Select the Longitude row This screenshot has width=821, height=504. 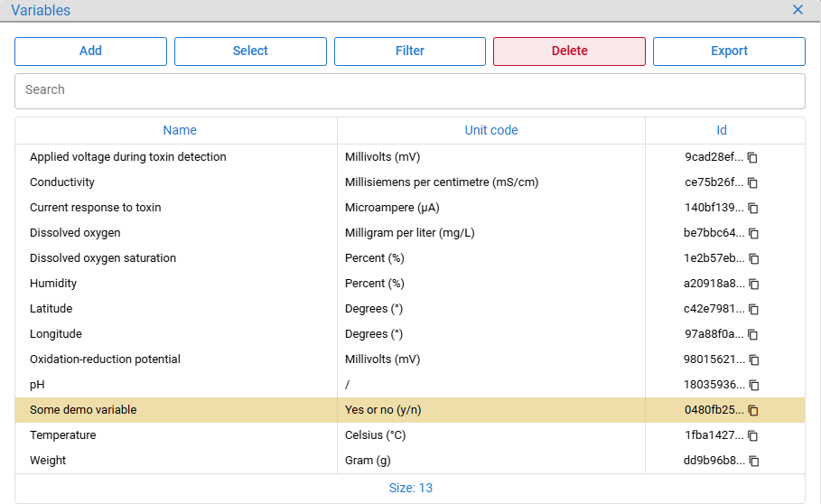[x=410, y=334]
